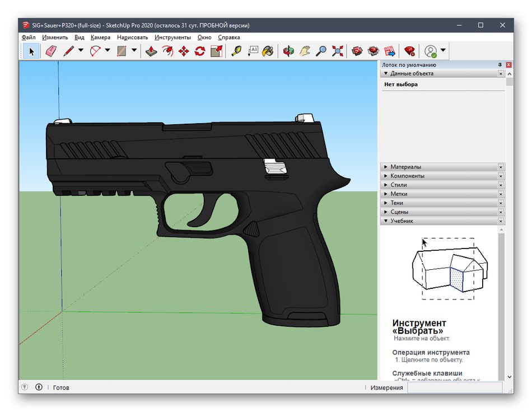Image resolution: width=532 pixels, height=412 pixels.
Task: Close the Стили panel
Action: tap(501, 185)
